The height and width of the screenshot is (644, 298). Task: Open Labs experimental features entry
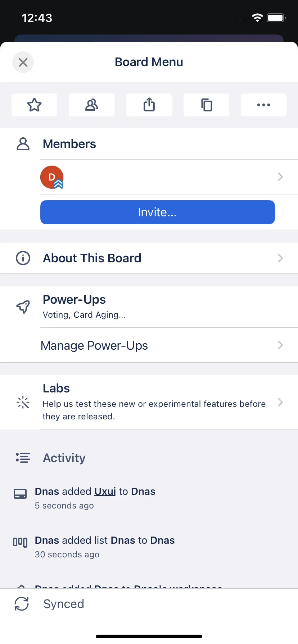coord(149,402)
